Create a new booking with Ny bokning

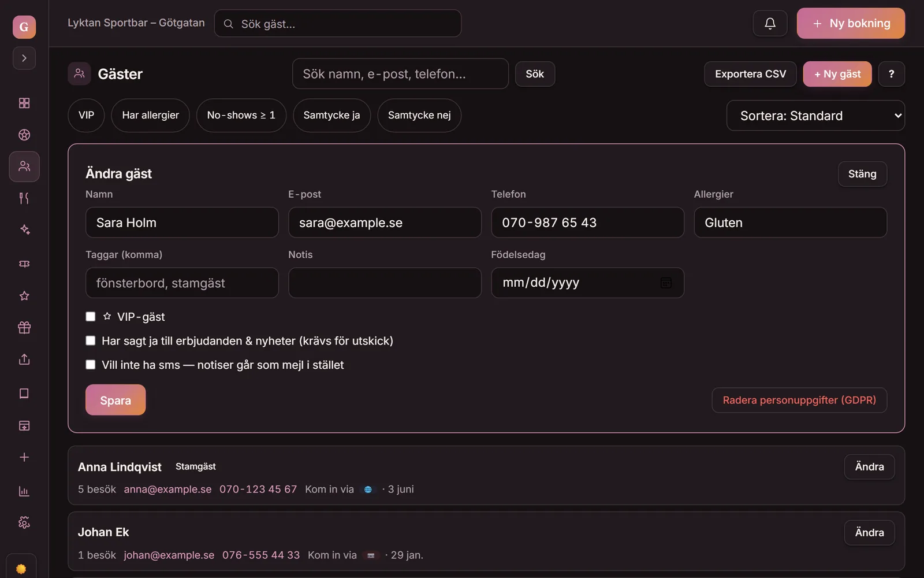pyautogui.click(x=851, y=23)
